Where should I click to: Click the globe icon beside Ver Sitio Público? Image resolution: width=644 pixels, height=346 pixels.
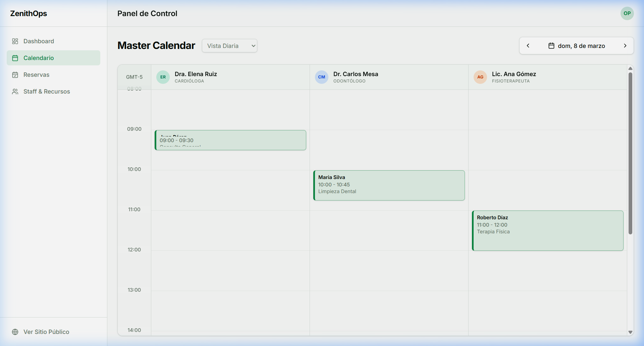coord(15,332)
